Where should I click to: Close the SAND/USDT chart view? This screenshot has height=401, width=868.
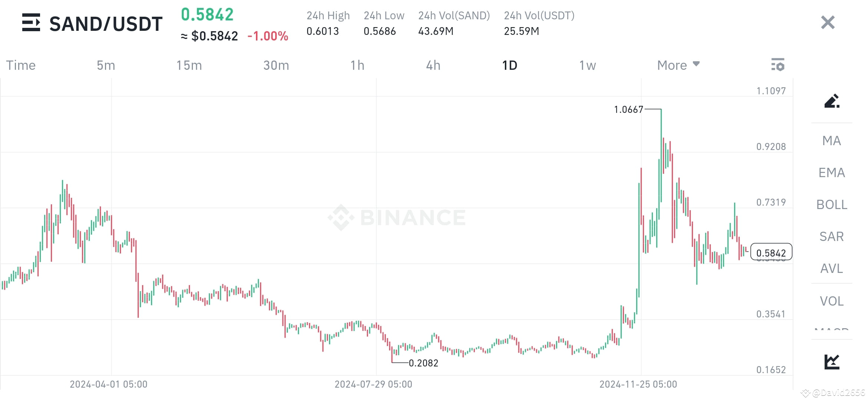[827, 22]
